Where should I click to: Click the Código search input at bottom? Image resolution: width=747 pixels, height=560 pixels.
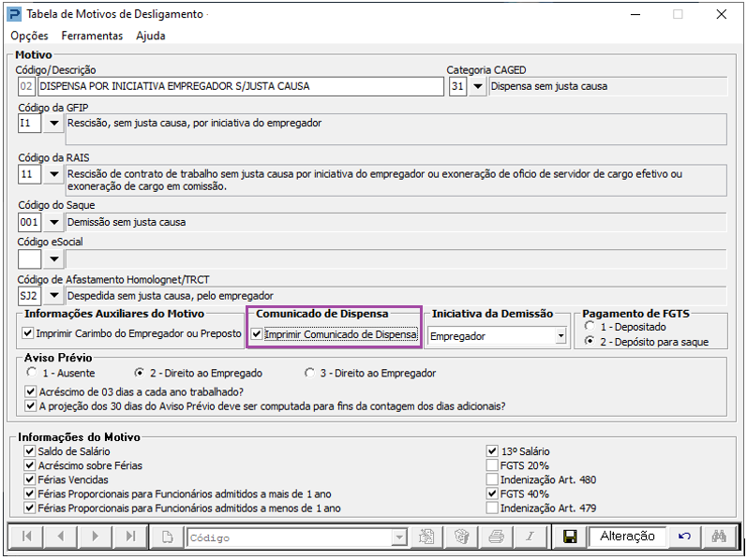290,538
